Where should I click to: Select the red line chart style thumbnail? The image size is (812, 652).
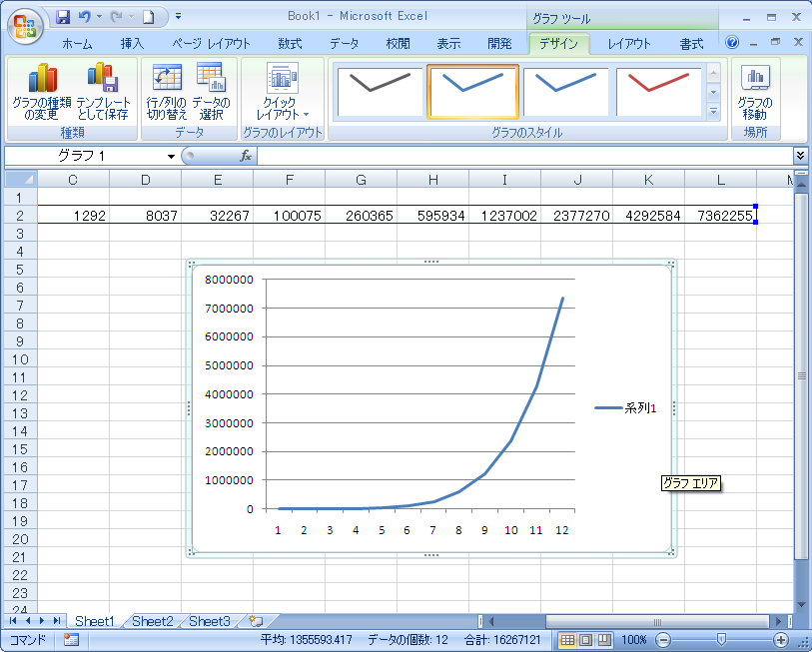(x=658, y=91)
